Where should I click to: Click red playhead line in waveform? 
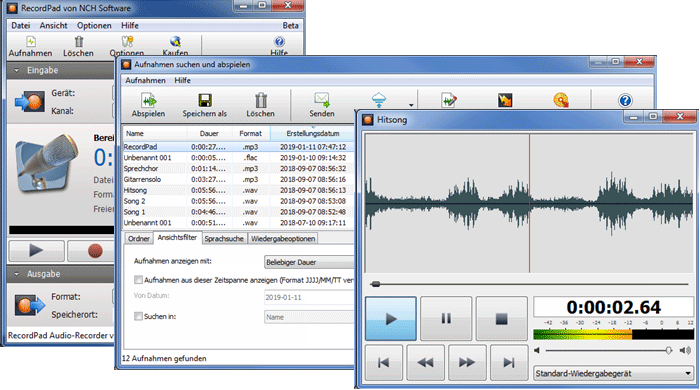(x=529, y=203)
